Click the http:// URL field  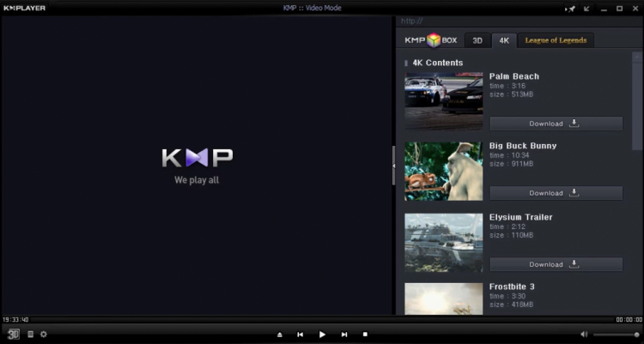pyautogui.click(x=519, y=21)
